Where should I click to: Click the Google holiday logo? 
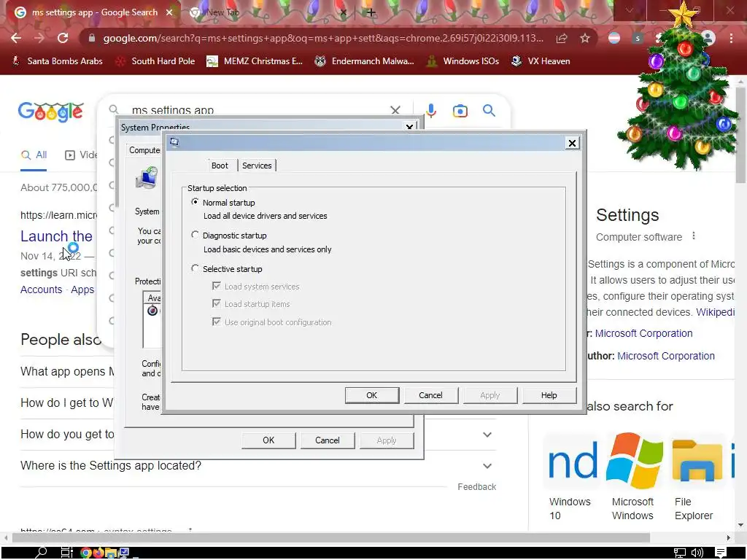click(x=50, y=112)
